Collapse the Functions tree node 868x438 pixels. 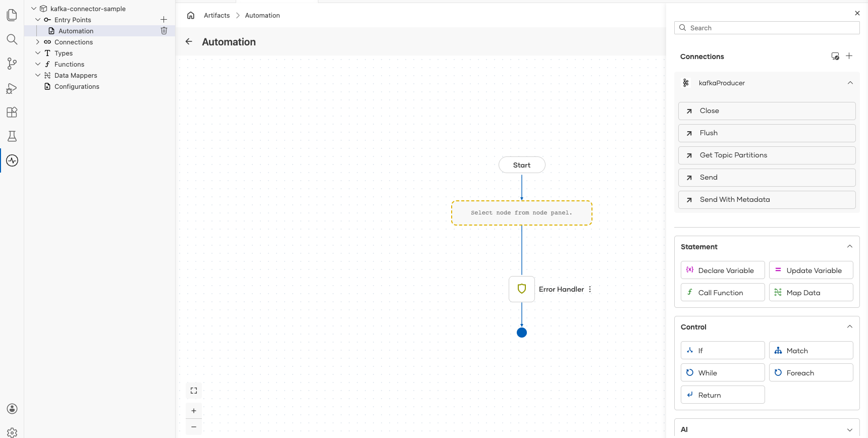pos(38,64)
